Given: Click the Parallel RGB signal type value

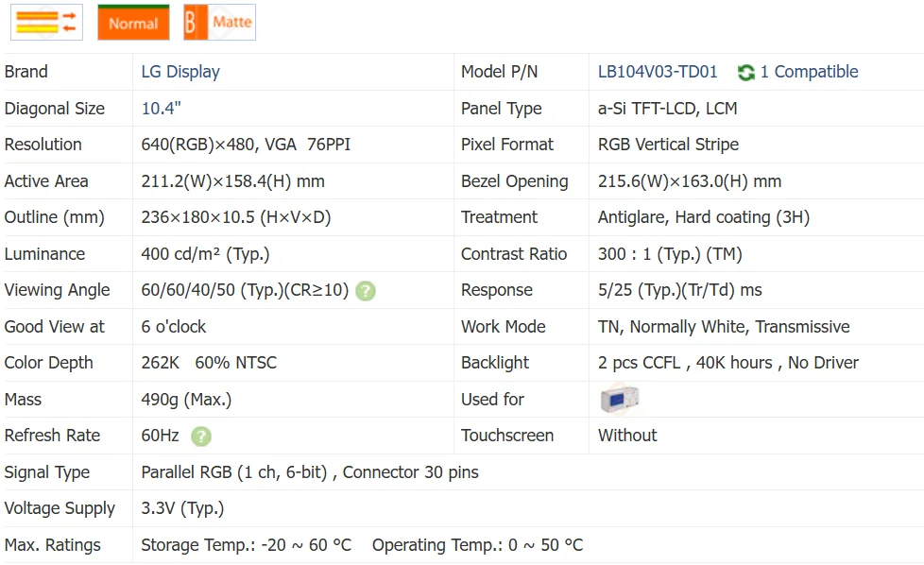Looking at the screenshot, I should tap(309, 472).
